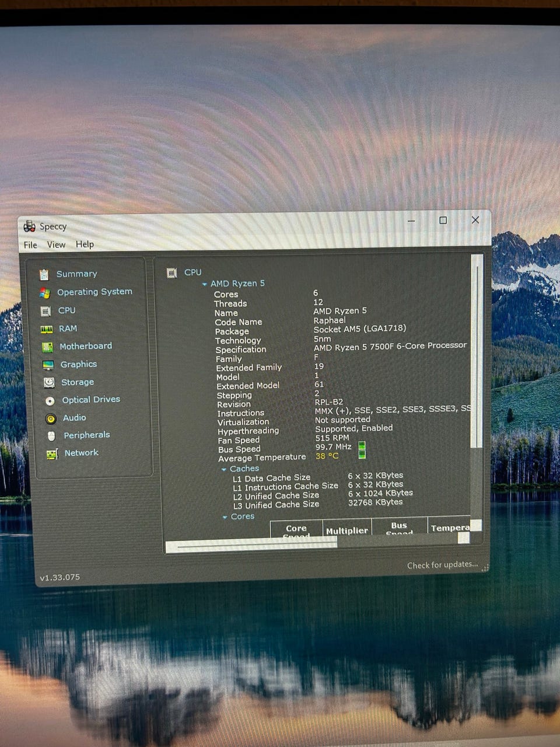Click the Check for updates link
This screenshot has height=747, width=560.
coord(442,565)
